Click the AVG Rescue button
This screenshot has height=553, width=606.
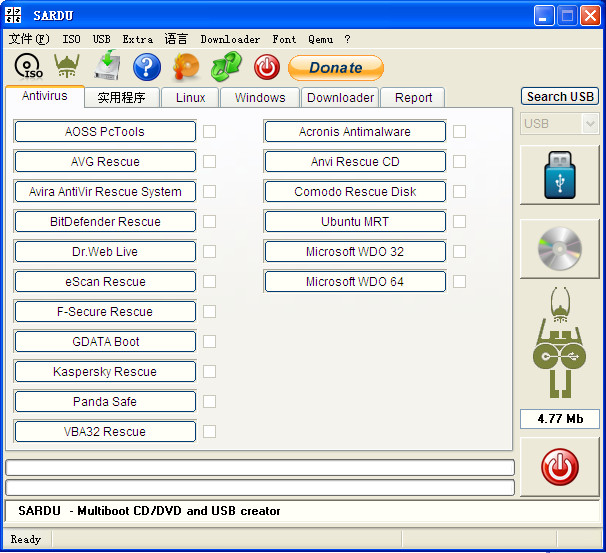(105, 162)
